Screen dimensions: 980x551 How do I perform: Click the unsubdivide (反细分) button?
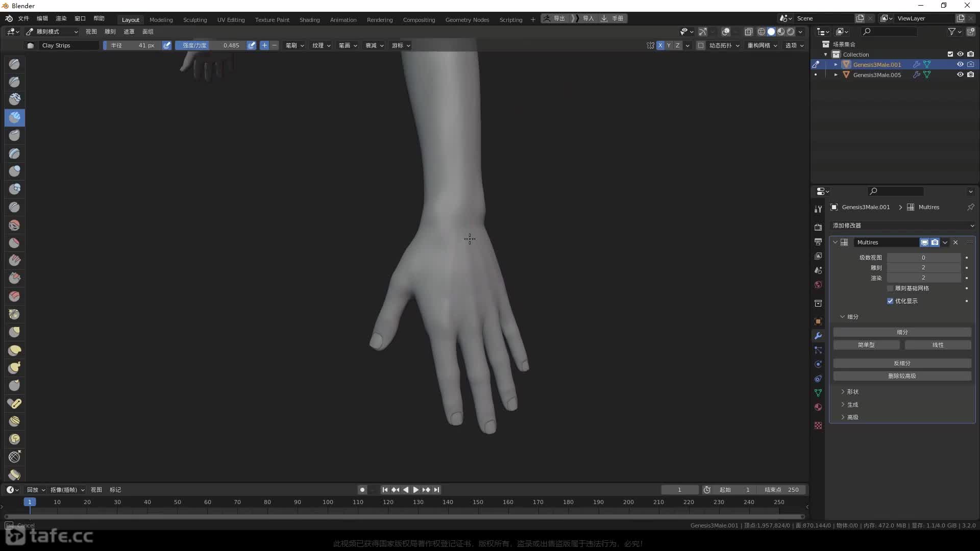pos(902,363)
